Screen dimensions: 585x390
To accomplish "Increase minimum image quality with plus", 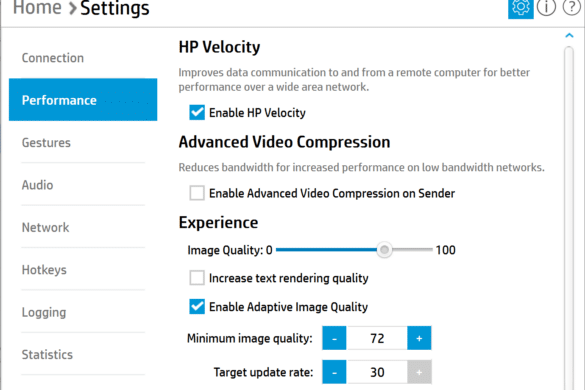I will pos(419,338).
